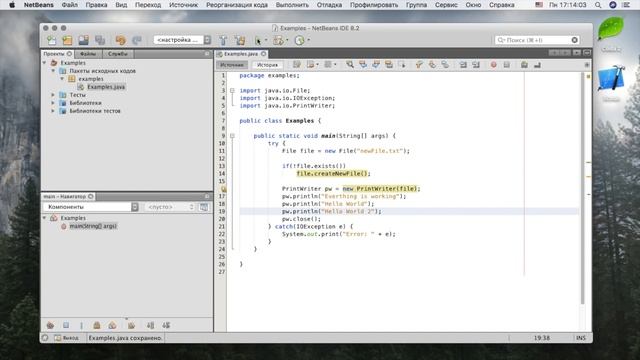Toggle Sort by Source in Navigator
Image resolution: width=640 pixels, height=360 pixels.
pos(166,325)
